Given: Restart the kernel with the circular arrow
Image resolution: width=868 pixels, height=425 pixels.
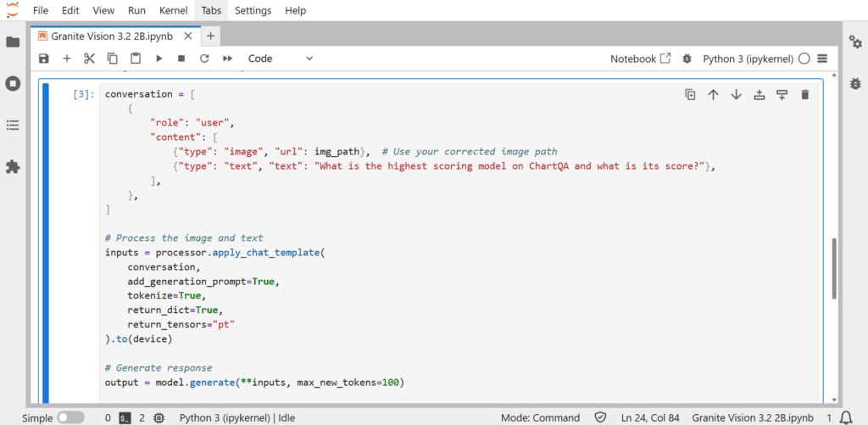Looking at the screenshot, I should click(204, 59).
